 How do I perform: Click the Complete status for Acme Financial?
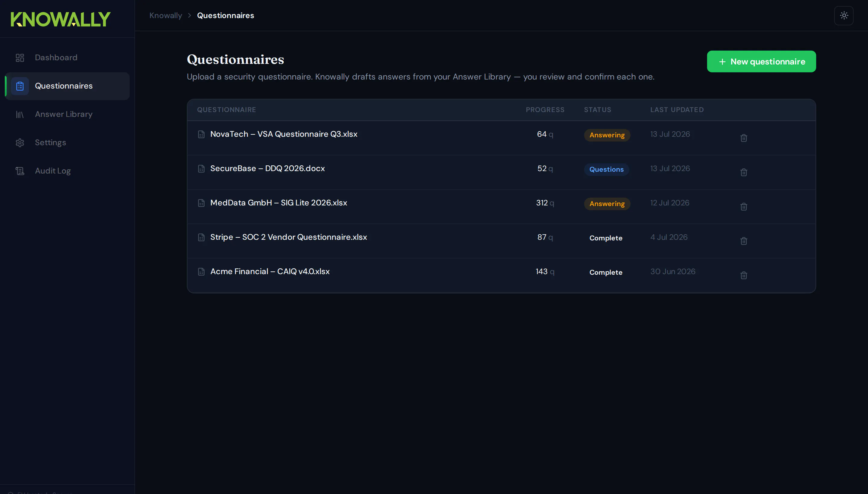(605, 272)
